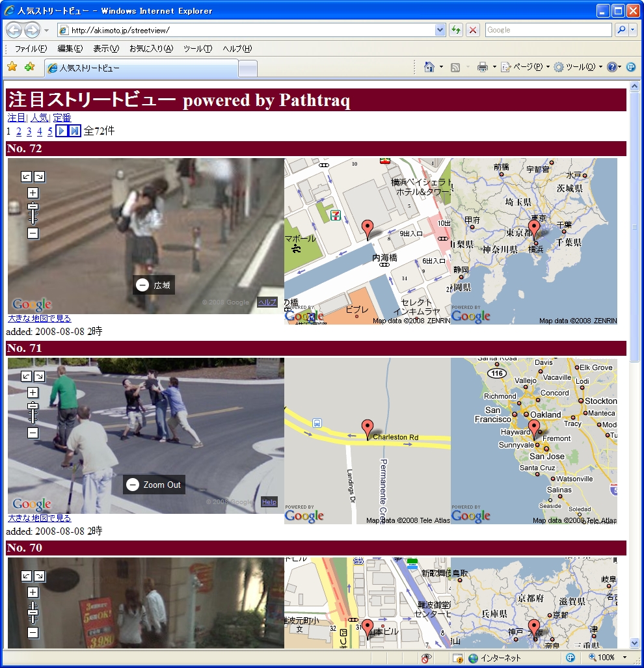Screen dimensions: 644x668
Task: Click the zoom slider in No. 70 street view
Action: [33, 612]
